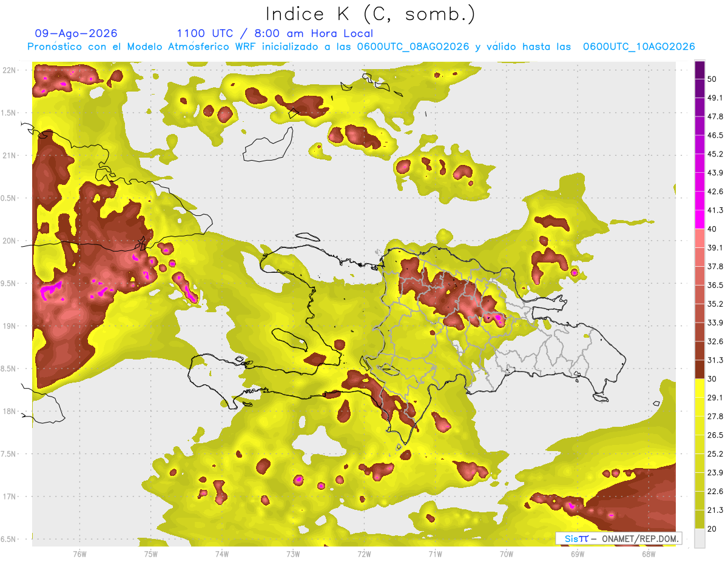Select the latitude label "1.5N"

click(x=7, y=113)
